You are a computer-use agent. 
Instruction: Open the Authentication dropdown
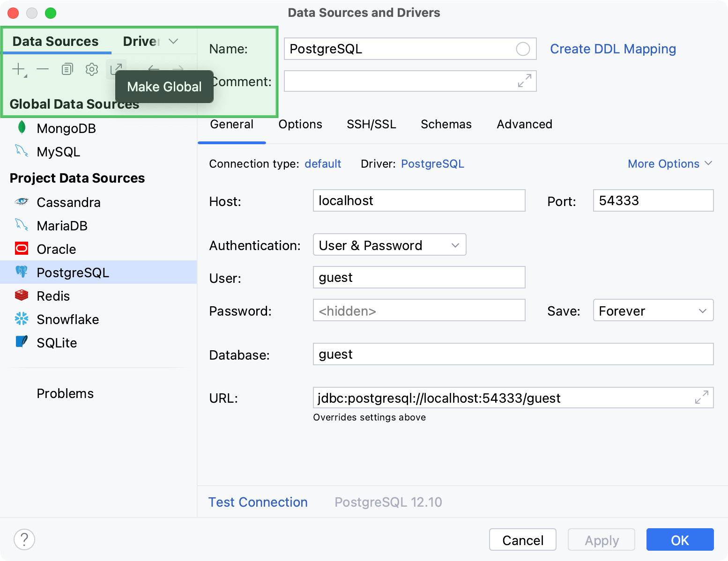(x=389, y=244)
